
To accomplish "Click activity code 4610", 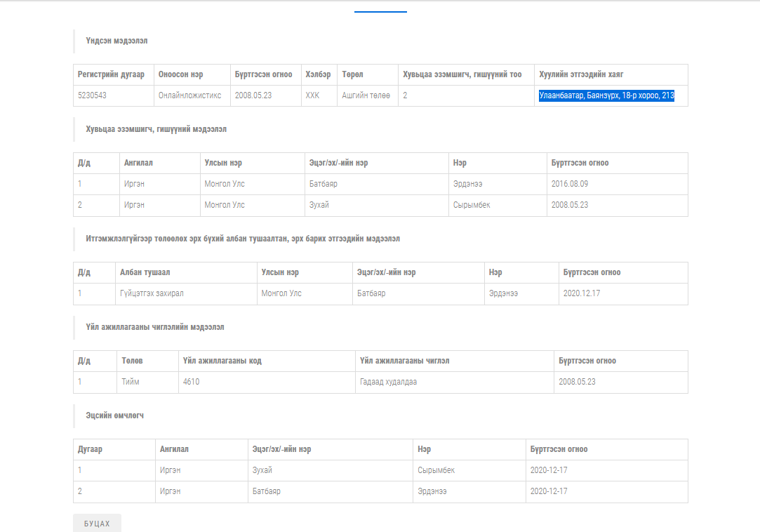I will tap(191, 382).
